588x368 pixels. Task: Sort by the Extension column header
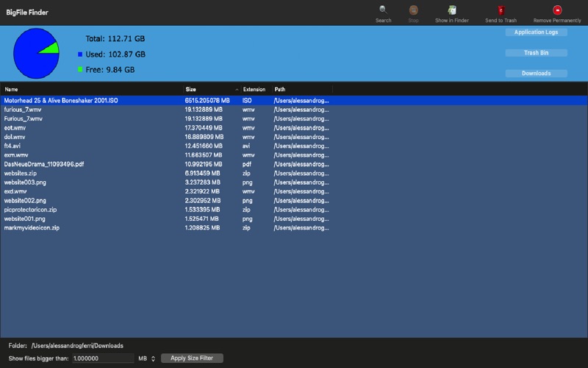256,89
